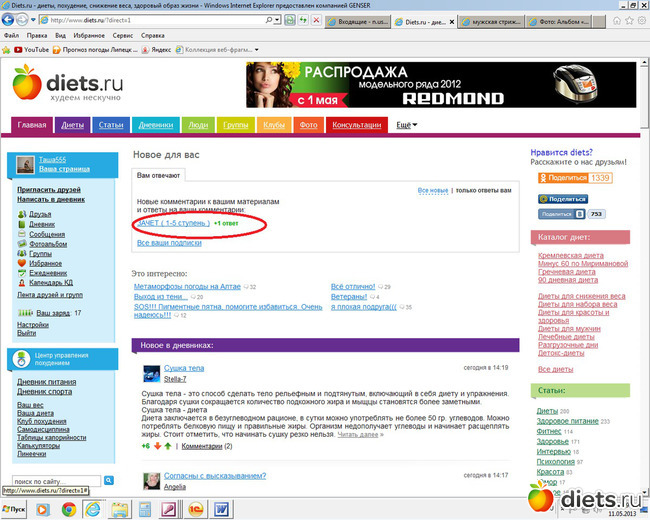Click the red downvote arrow under Сушка тела
The height and width of the screenshot is (520, 650).
158,446
